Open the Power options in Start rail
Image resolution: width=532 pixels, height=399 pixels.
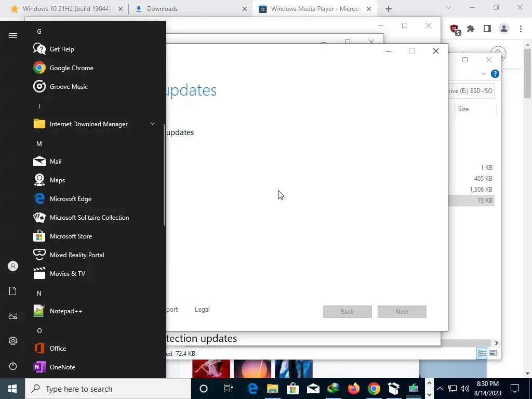pos(13,366)
